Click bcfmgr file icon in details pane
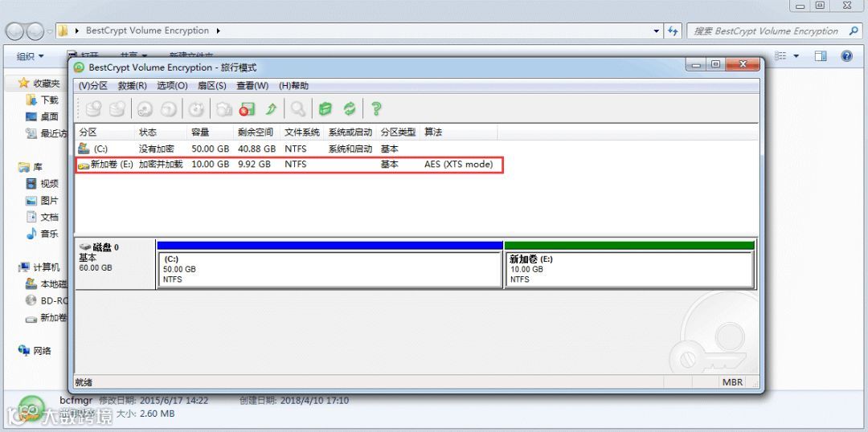This screenshot has height=432, width=868. point(31,408)
